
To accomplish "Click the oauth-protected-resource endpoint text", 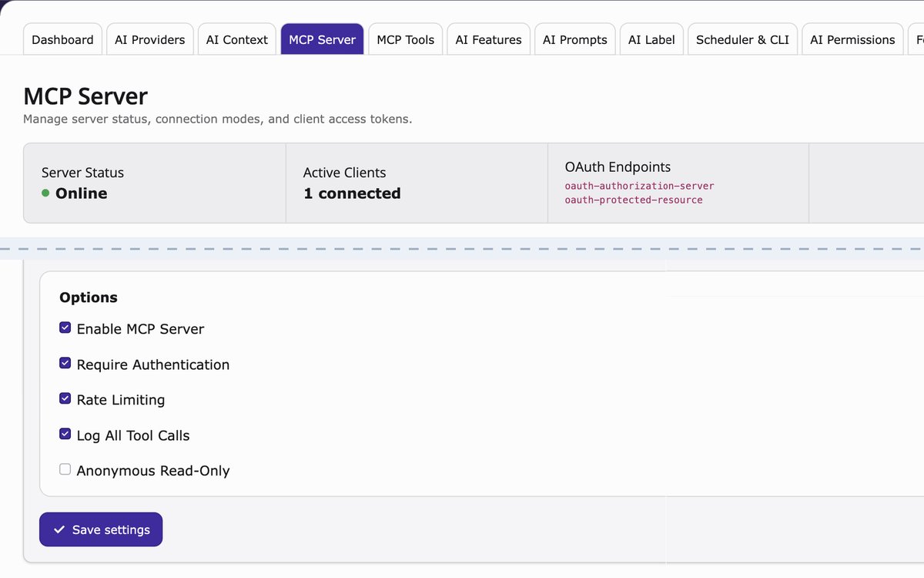I will 634,200.
